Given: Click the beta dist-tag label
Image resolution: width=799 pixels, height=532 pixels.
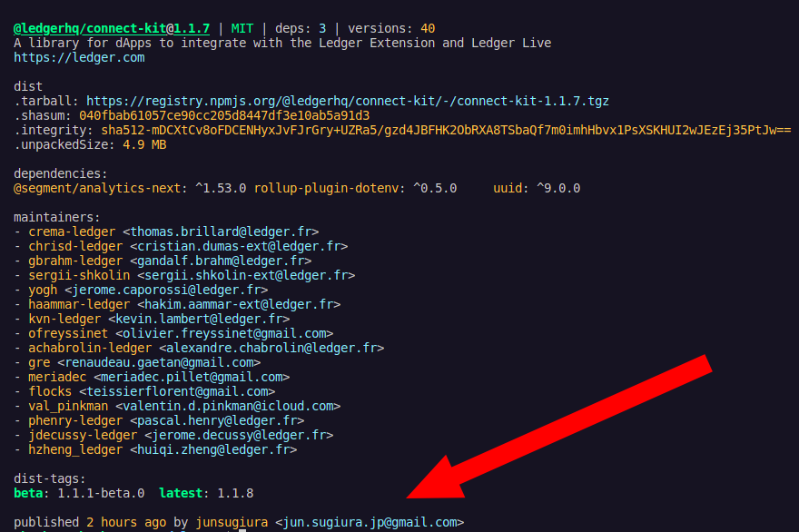Looking at the screenshot, I should pyautogui.click(x=28, y=493).
